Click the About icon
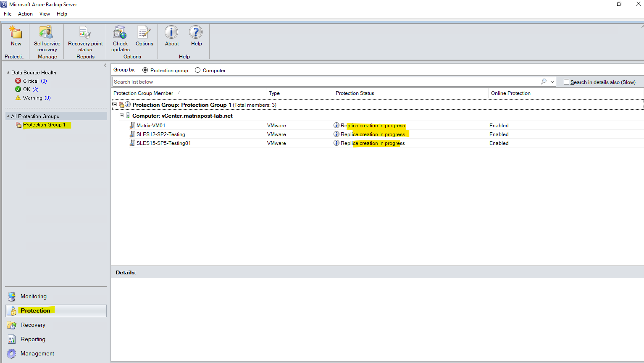 click(x=171, y=32)
